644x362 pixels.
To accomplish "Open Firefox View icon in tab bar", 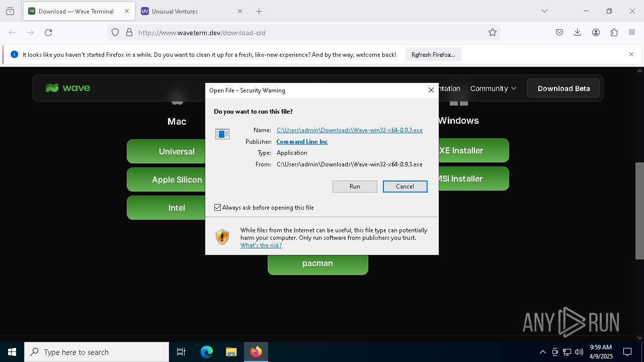I will (x=10, y=11).
